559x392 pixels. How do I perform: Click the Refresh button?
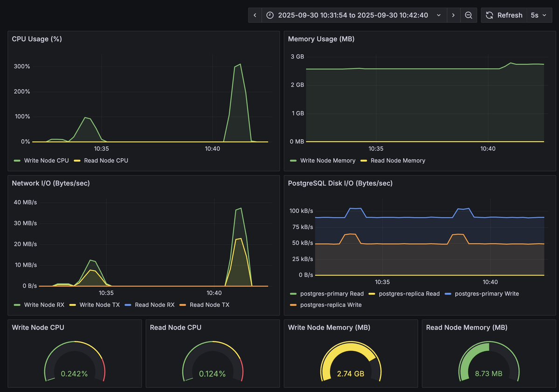click(504, 15)
